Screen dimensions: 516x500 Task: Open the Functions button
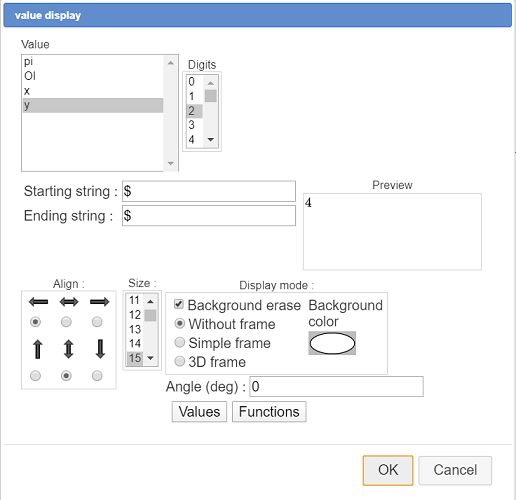point(269,412)
